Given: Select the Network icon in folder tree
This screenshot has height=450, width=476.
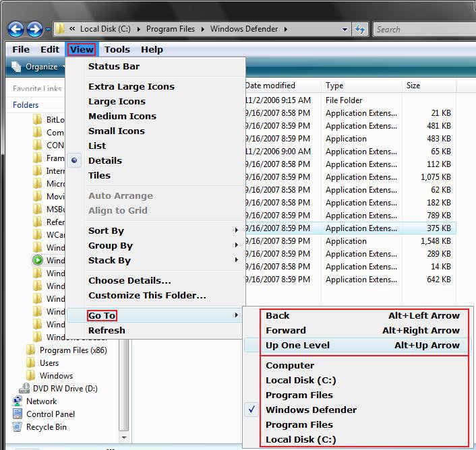Looking at the screenshot, I should coord(18,401).
